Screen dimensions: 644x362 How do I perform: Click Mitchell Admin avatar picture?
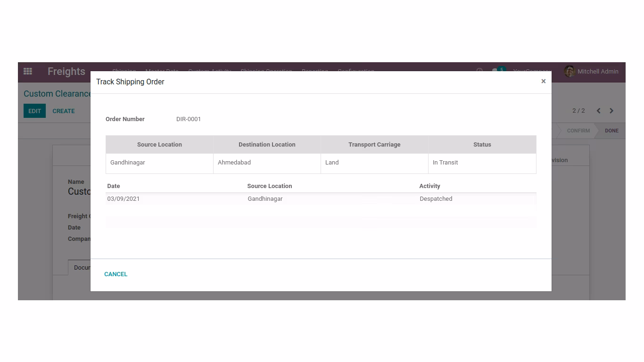pyautogui.click(x=569, y=71)
